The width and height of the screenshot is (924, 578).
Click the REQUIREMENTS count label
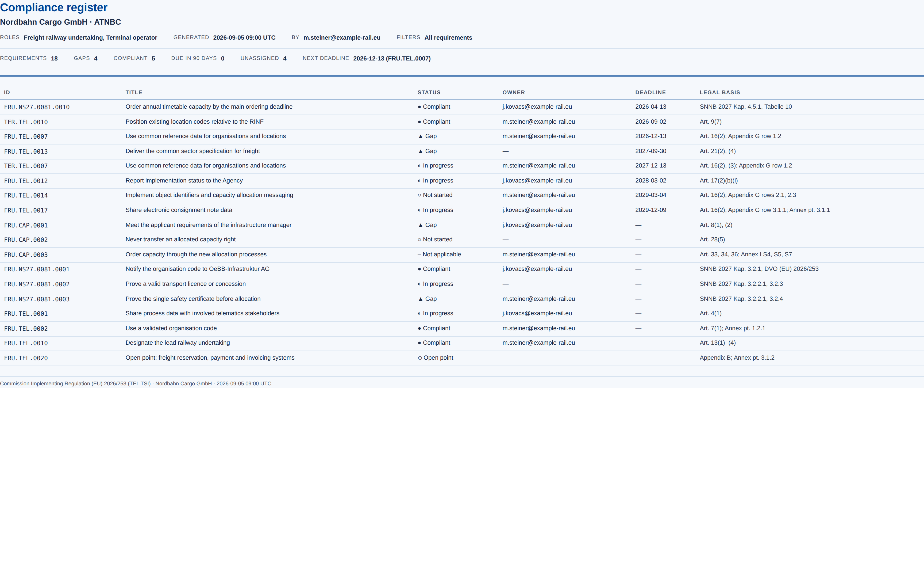[23, 58]
